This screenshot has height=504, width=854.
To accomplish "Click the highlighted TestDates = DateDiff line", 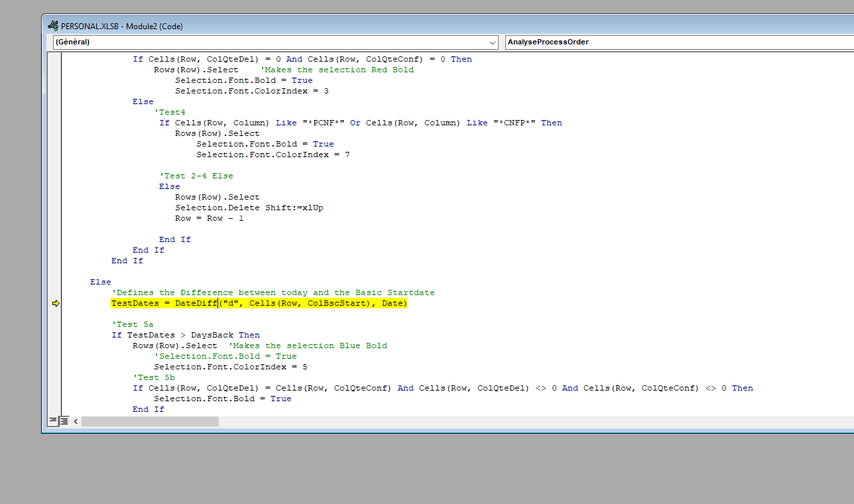I will click(259, 304).
